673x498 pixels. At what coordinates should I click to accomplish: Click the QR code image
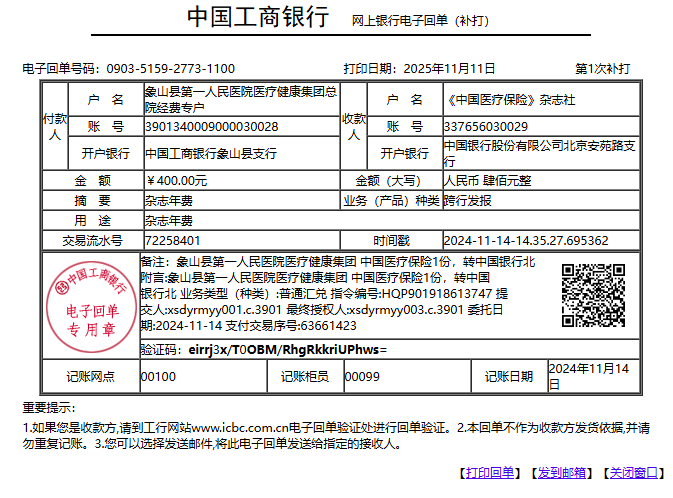pyautogui.click(x=592, y=293)
